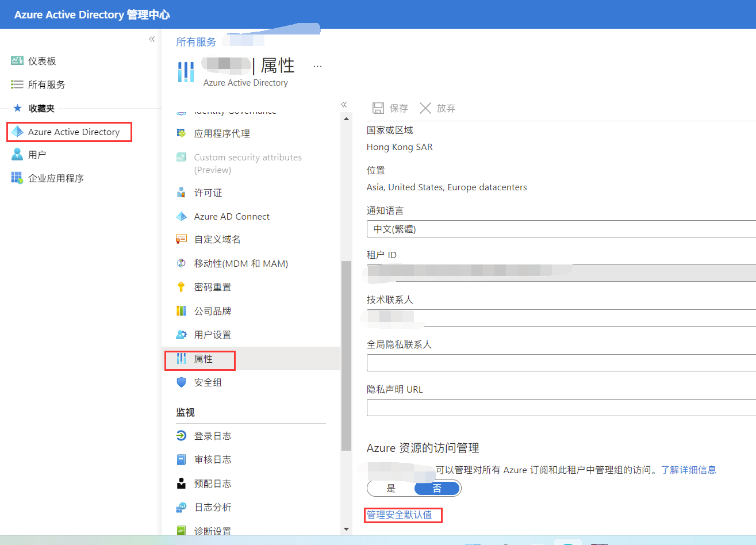Click the 放弃 button label

tap(446, 108)
